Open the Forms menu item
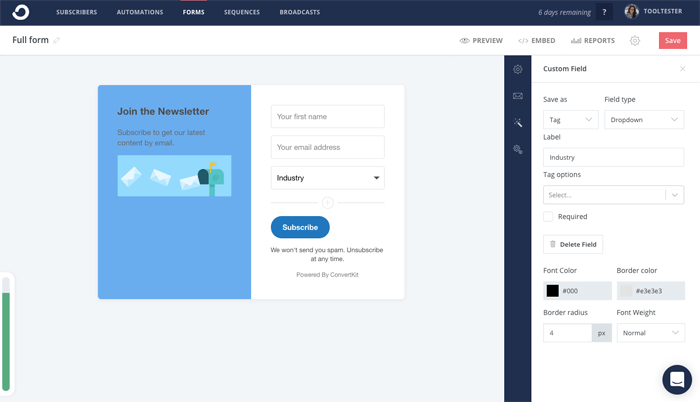Screen dimensions: 700x402 click(x=193, y=12)
